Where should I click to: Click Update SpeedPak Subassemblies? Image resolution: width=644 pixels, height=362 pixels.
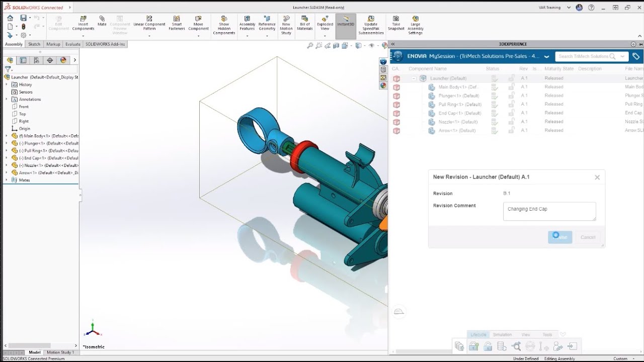371,25
